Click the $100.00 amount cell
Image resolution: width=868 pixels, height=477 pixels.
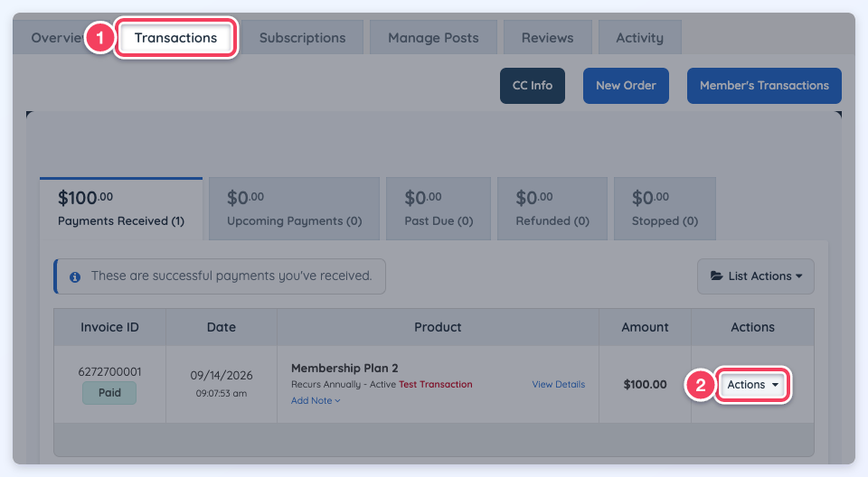point(645,385)
